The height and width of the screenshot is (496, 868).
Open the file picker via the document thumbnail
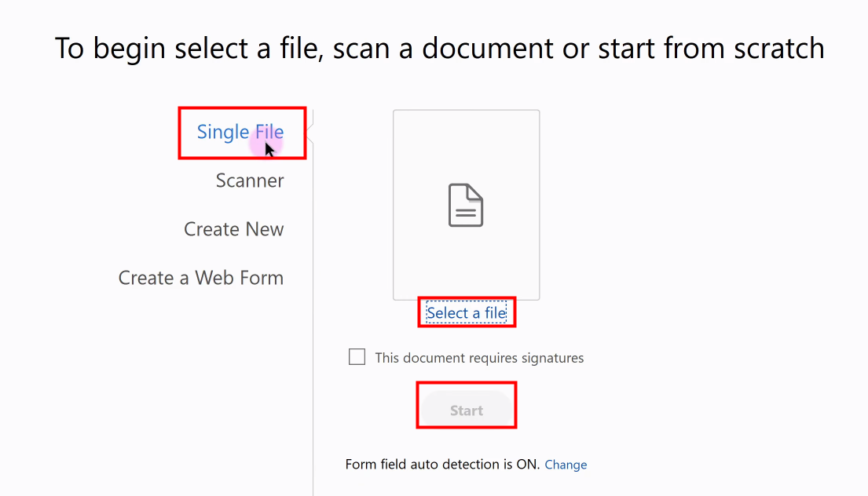click(x=466, y=204)
